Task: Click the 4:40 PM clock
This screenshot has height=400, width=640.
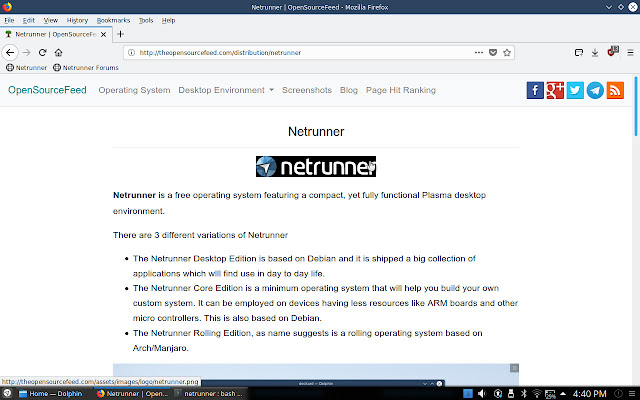Action: (589, 393)
